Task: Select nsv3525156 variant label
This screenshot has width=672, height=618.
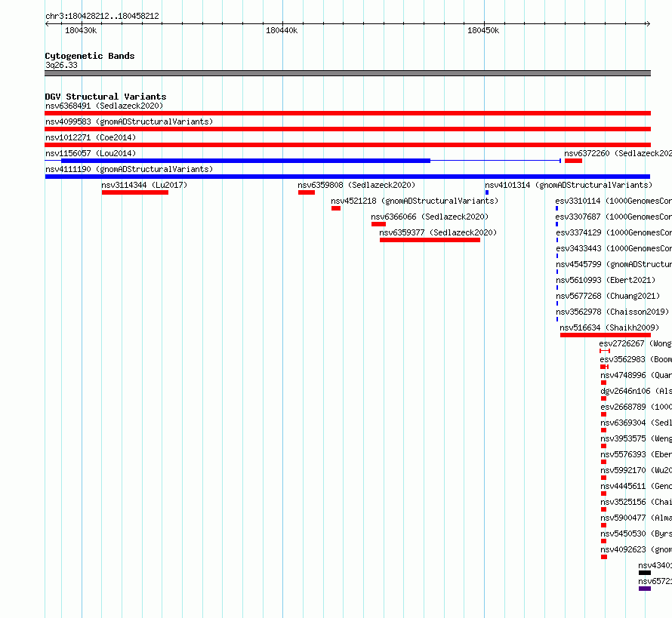Action: (637, 502)
